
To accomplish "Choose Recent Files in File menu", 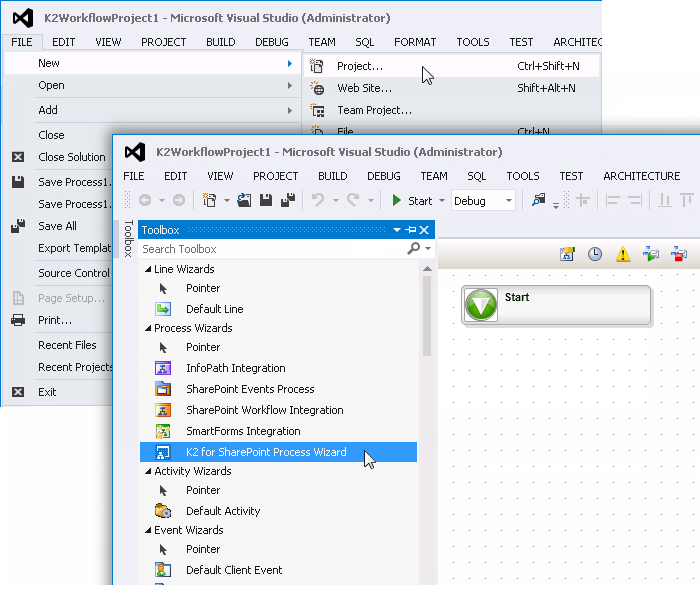I will tap(58, 345).
